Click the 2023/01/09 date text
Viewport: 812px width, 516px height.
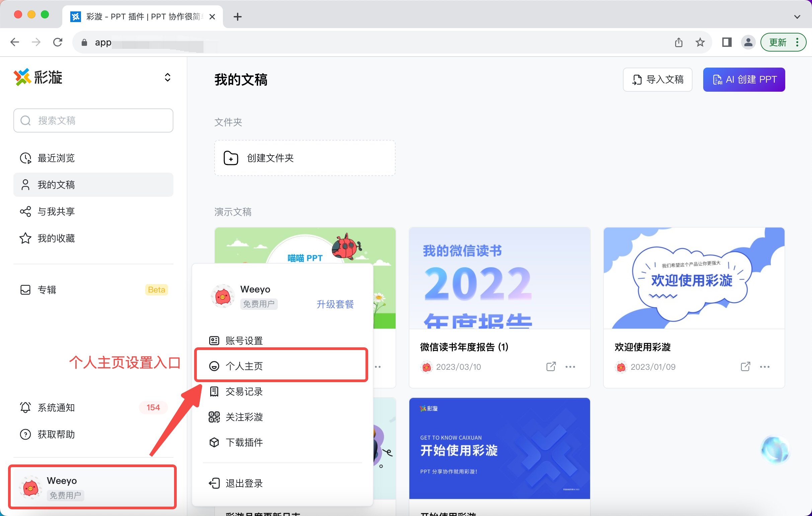pyautogui.click(x=653, y=367)
